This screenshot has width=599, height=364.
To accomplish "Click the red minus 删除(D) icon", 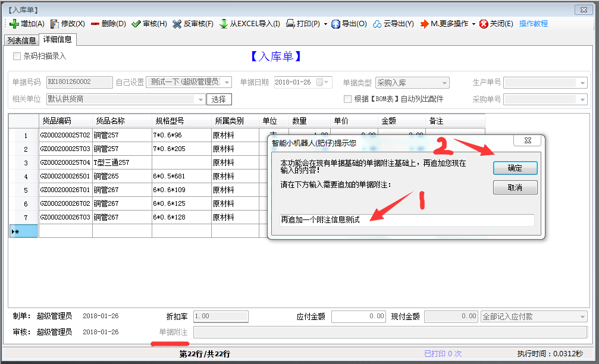I will coord(95,24).
